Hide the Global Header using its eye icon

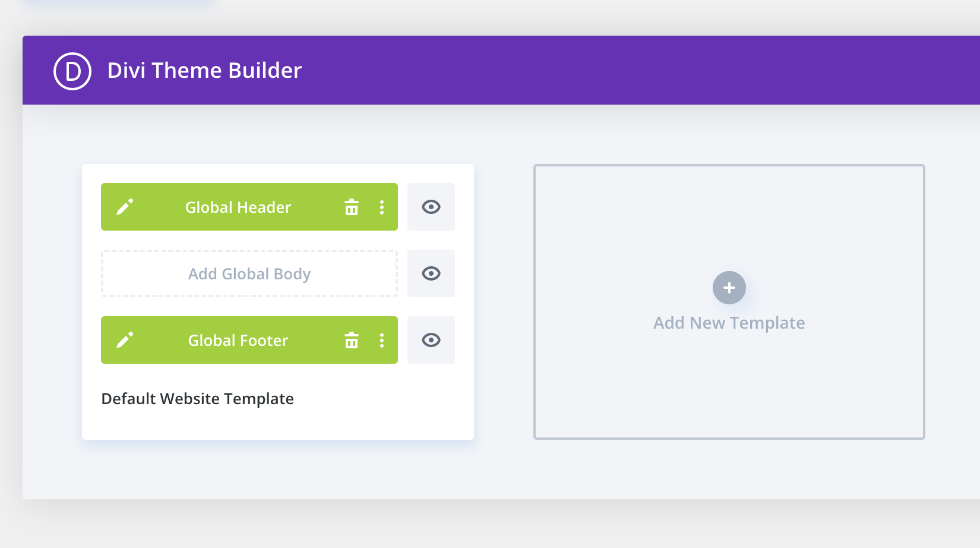click(431, 207)
